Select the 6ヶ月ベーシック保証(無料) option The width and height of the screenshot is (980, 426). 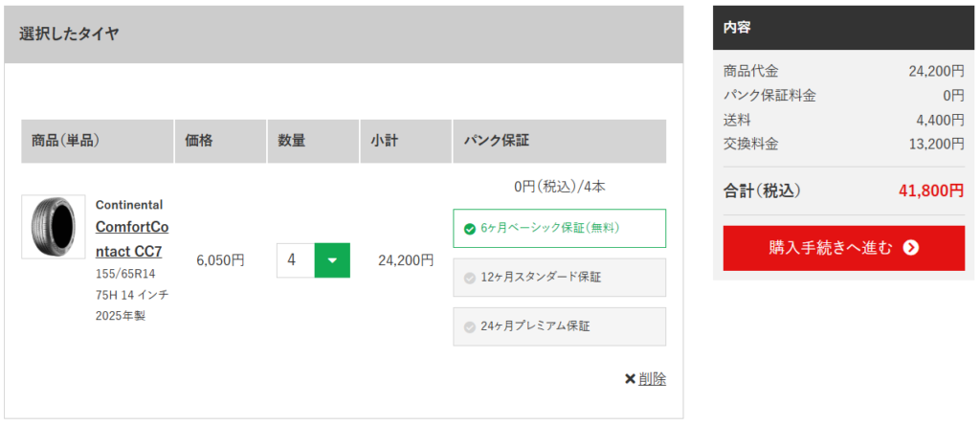tap(559, 228)
